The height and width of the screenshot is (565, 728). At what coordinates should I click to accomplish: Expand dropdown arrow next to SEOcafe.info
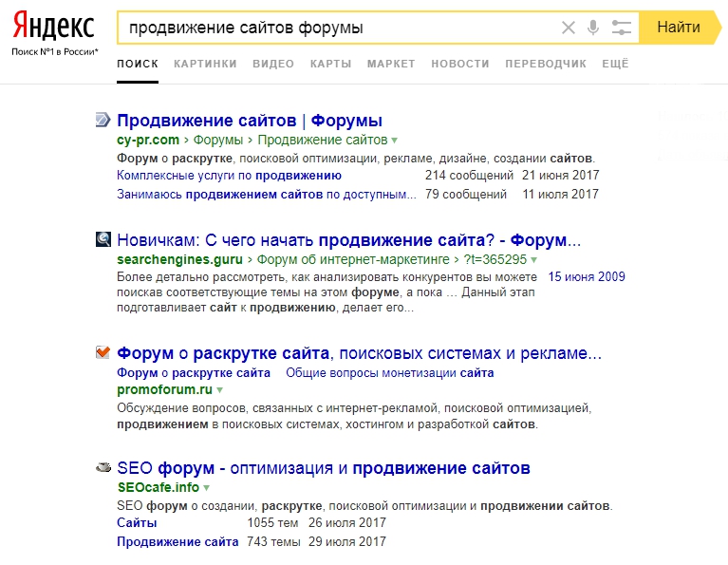point(207,488)
